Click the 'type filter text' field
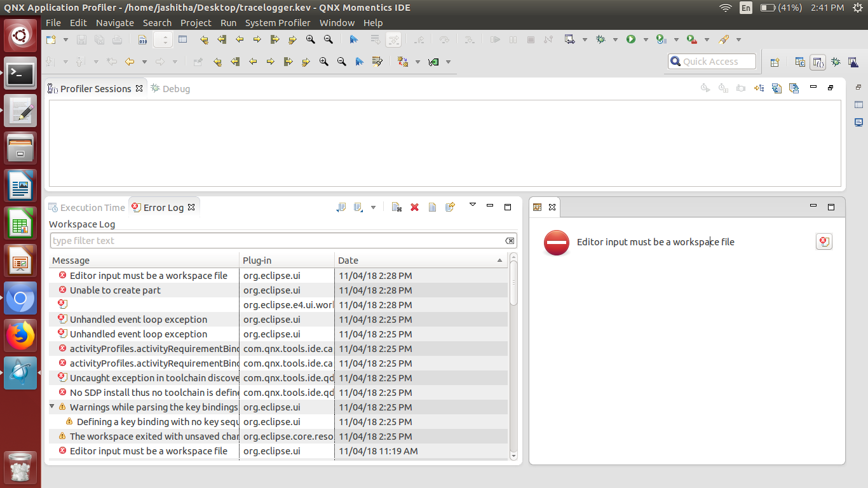This screenshot has height=488, width=868. [x=276, y=241]
